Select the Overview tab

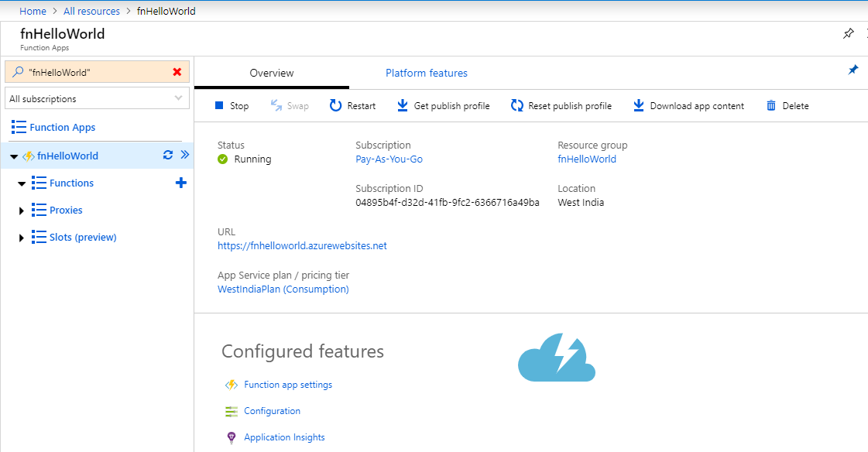tap(271, 74)
